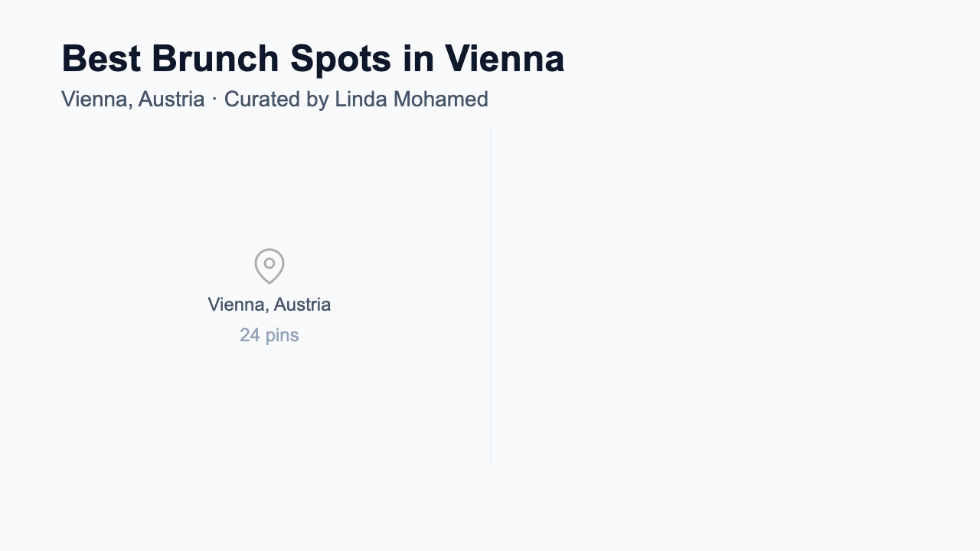Click Vienna at the end of the title
Image resolution: width=980 pixels, height=551 pixels.
point(505,59)
